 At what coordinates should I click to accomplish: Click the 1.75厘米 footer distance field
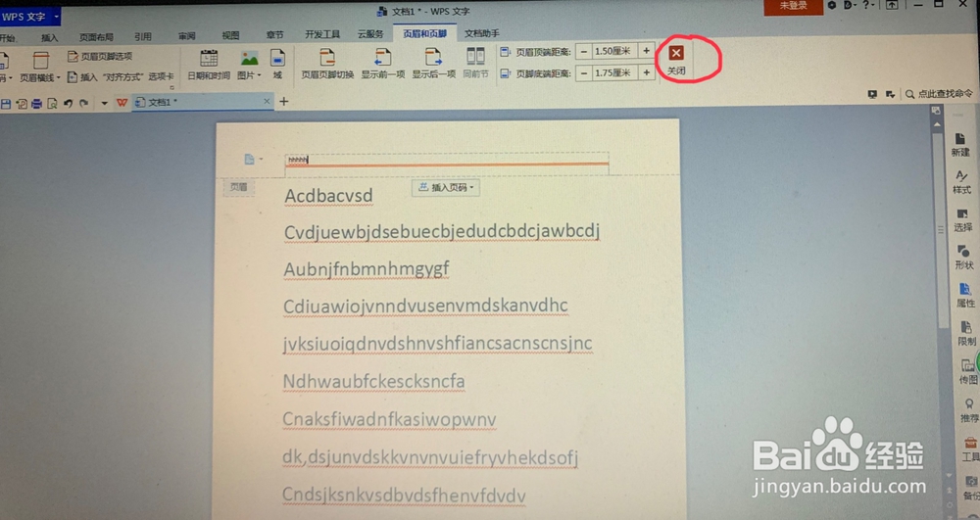tap(614, 73)
